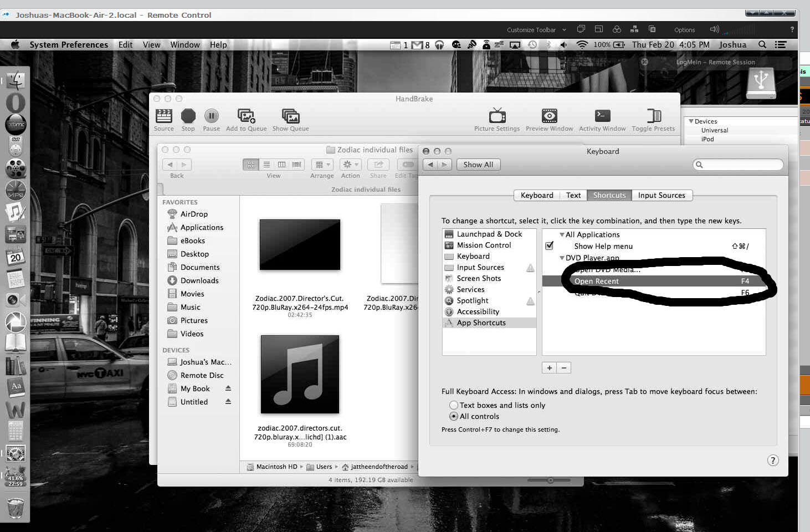The width and height of the screenshot is (810, 532).
Task: Open the Help menu
Action: (x=218, y=44)
